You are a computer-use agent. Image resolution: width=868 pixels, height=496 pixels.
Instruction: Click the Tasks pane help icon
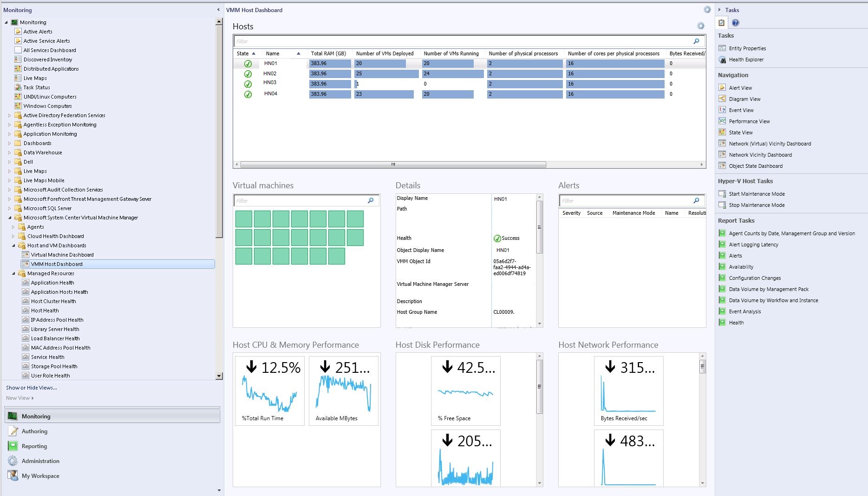736,23
